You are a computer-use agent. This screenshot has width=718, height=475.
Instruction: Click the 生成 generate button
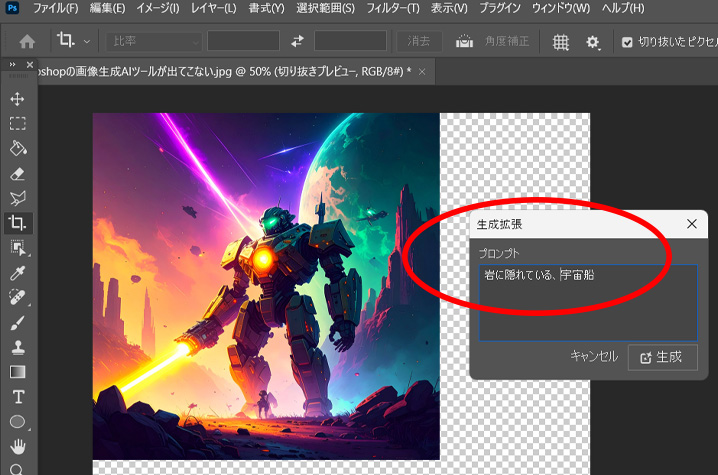coord(663,357)
